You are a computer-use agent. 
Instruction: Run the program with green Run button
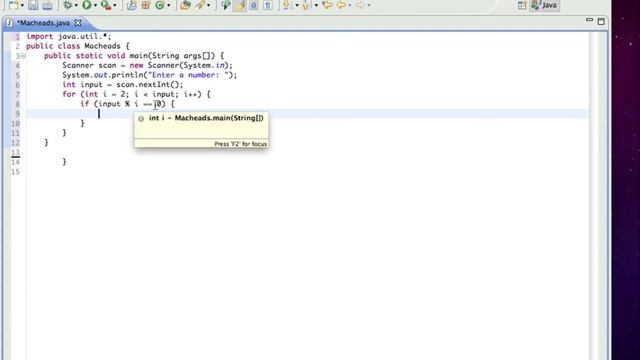(x=87, y=5)
